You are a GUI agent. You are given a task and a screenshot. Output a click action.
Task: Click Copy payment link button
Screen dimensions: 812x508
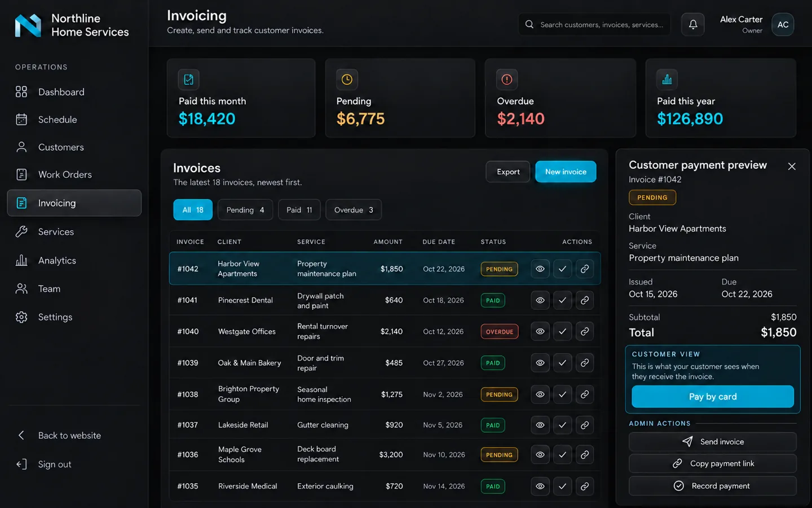[x=713, y=463]
